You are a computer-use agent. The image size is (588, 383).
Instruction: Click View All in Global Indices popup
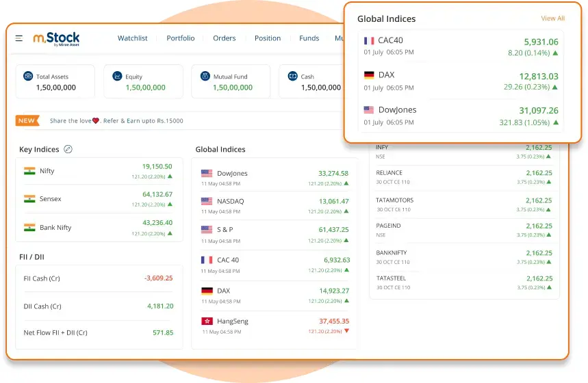552,18
